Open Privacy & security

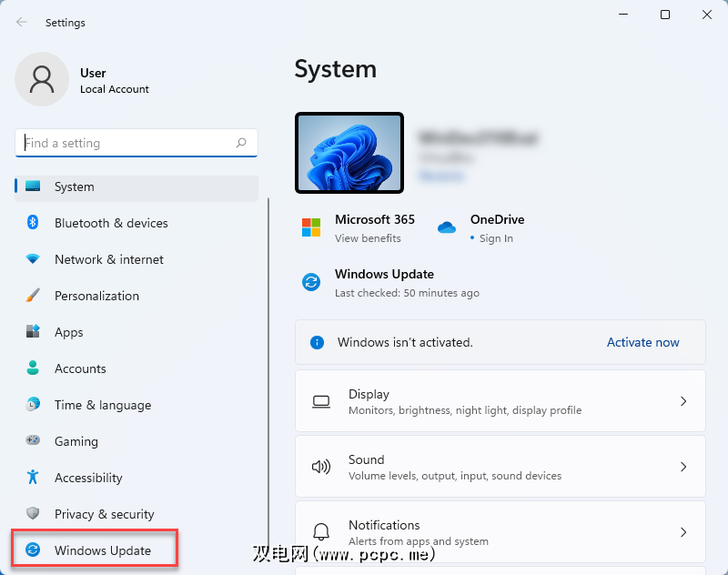point(136,514)
